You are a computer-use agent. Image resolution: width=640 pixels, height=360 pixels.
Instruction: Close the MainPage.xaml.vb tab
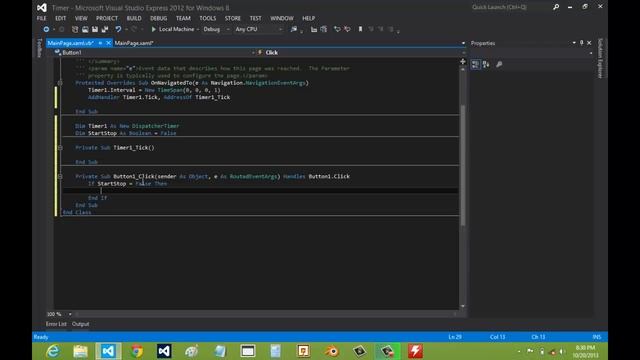coord(108,43)
